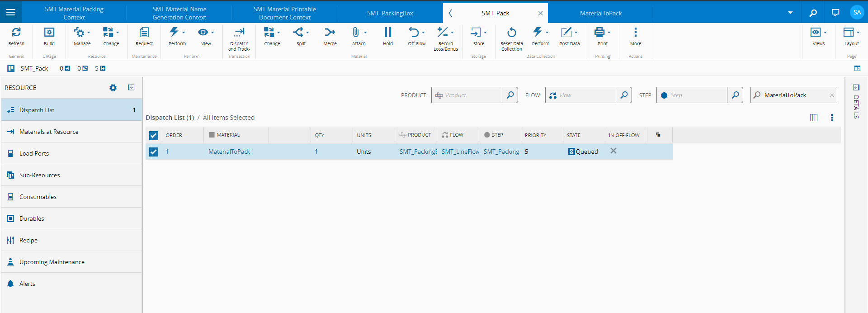Click the Refresh icon in the toolbar

[x=16, y=33]
